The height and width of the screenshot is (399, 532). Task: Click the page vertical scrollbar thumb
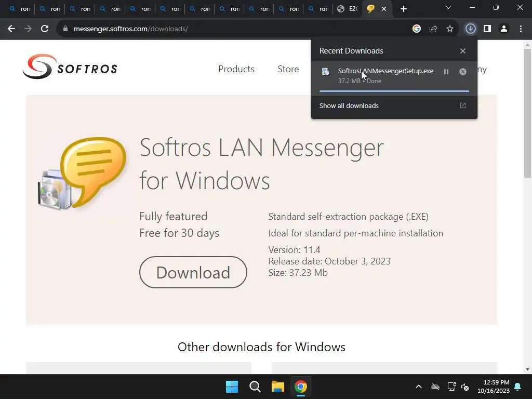(527, 113)
